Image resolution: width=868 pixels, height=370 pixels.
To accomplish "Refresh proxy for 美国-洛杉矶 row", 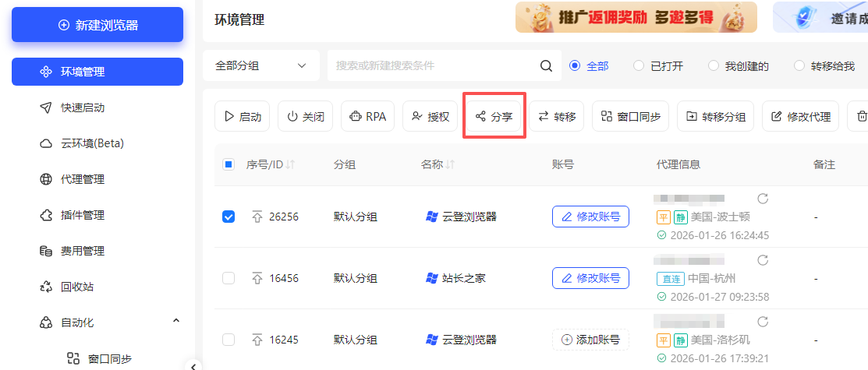I will tap(763, 321).
